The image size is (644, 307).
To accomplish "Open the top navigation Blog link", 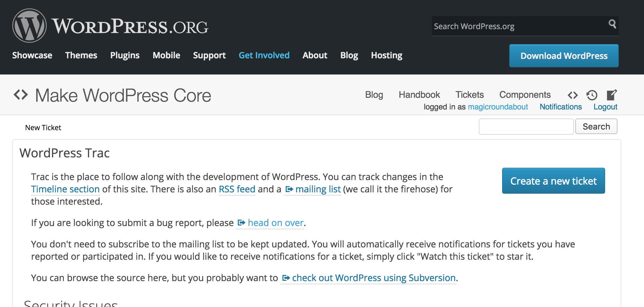I will 349,55.
